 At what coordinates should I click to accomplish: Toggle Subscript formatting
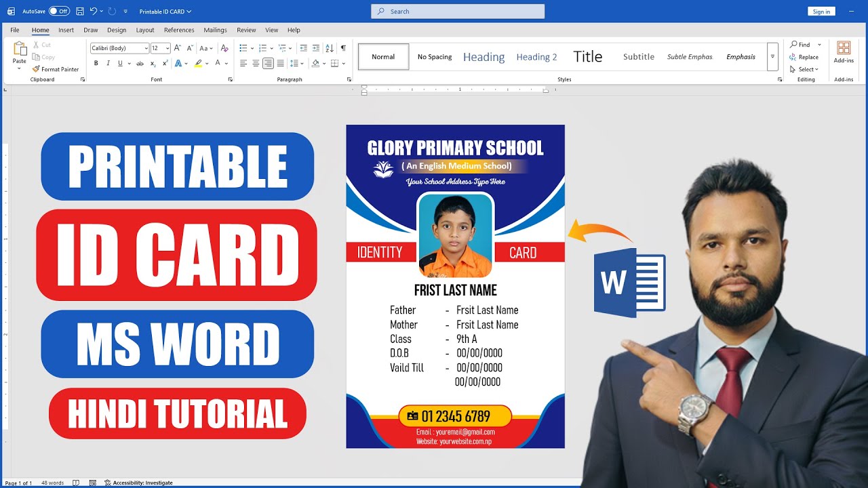153,63
